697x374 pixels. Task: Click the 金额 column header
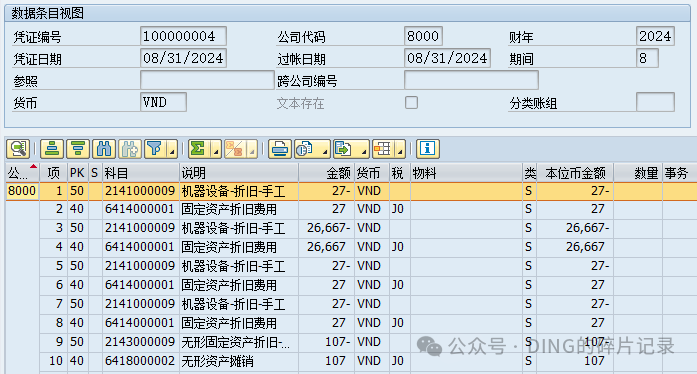[326, 173]
